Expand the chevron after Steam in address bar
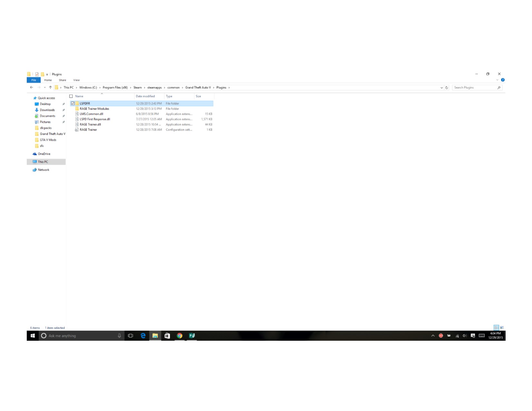 click(x=144, y=88)
